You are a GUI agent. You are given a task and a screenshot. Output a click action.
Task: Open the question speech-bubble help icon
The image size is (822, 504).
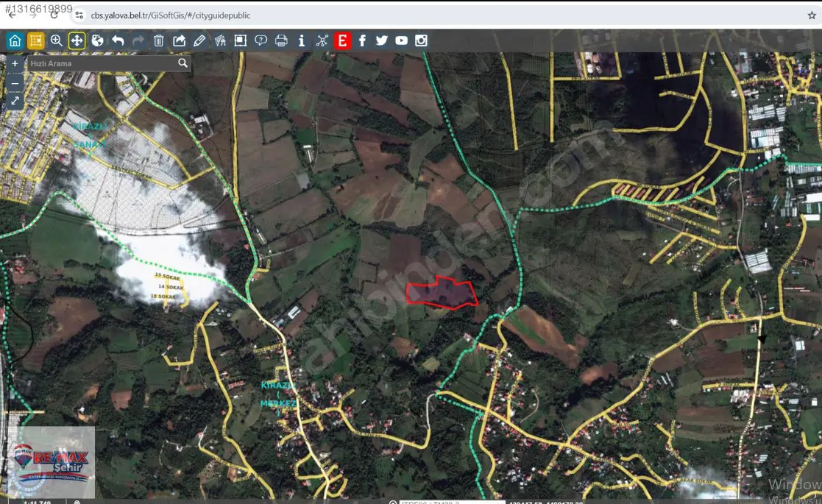coord(261,40)
